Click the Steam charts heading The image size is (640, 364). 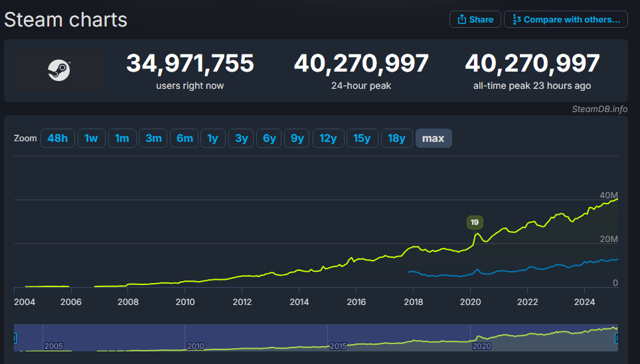pos(66,20)
